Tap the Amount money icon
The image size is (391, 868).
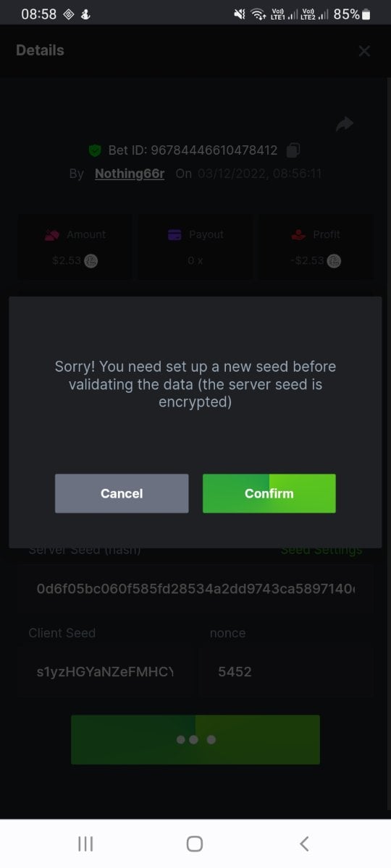pyautogui.click(x=52, y=234)
